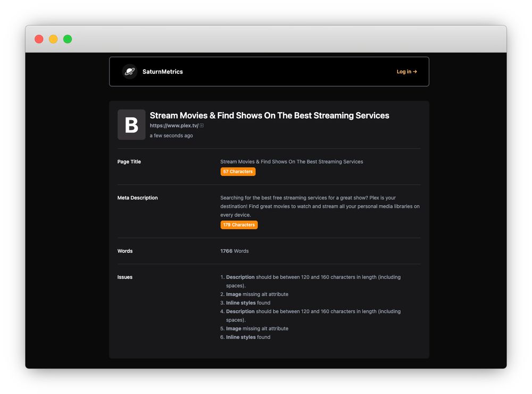Click the Log in link

pos(407,72)
